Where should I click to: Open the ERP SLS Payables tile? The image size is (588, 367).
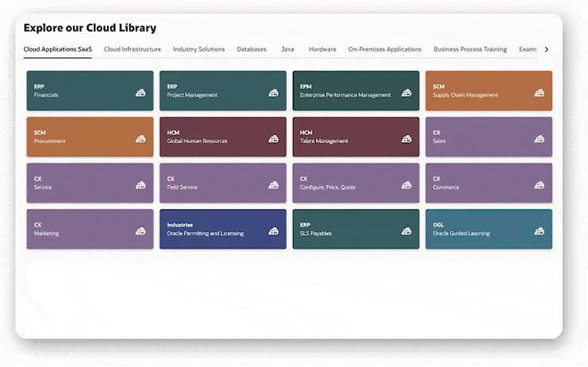(355, 229)
